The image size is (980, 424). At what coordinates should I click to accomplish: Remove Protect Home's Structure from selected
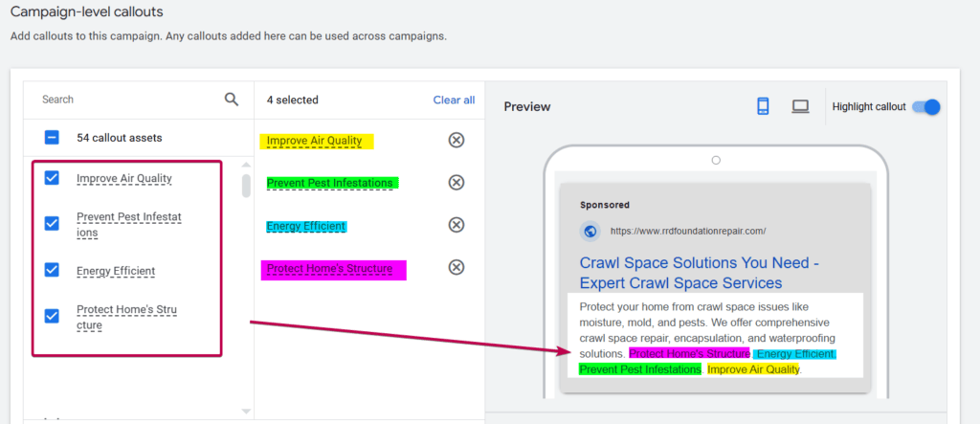[x=457, y=267]
